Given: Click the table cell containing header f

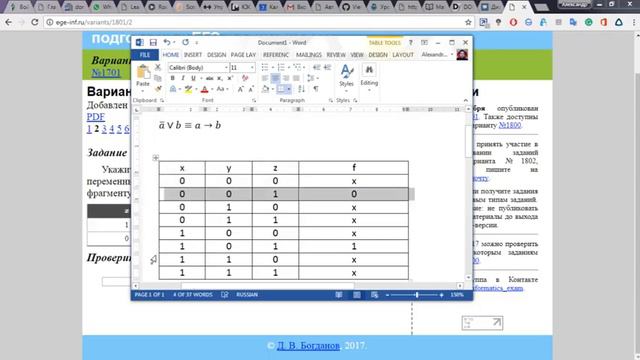Looking at the screenshot, I should [353, 168].
